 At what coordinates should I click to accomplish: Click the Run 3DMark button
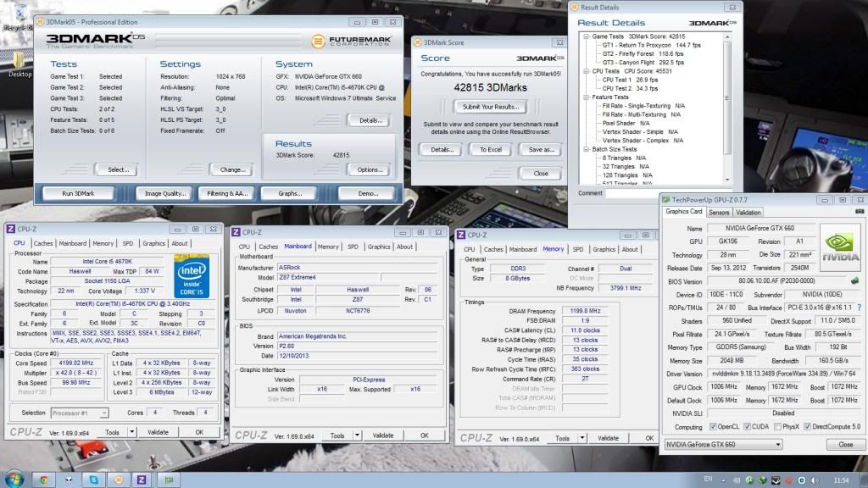point(79,194)
